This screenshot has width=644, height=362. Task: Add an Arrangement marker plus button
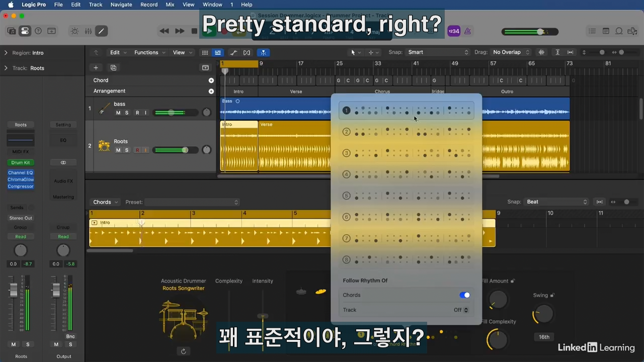coord(211,91)
